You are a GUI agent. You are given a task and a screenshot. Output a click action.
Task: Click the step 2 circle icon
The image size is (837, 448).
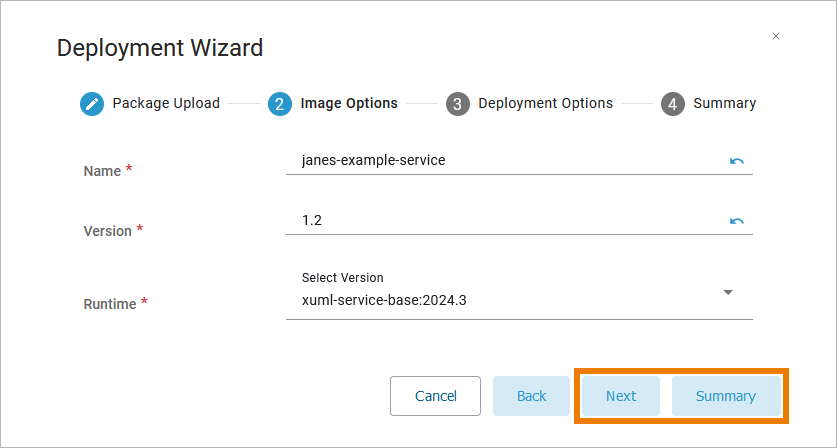click(280, 104)
